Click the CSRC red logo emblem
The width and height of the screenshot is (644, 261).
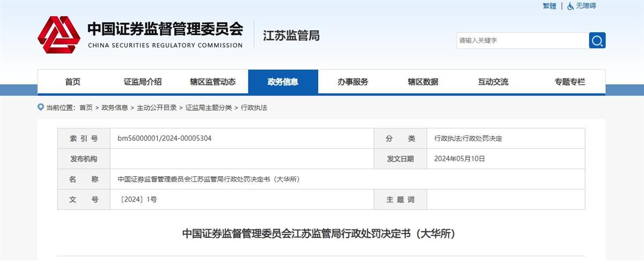[x=58, y=35]
